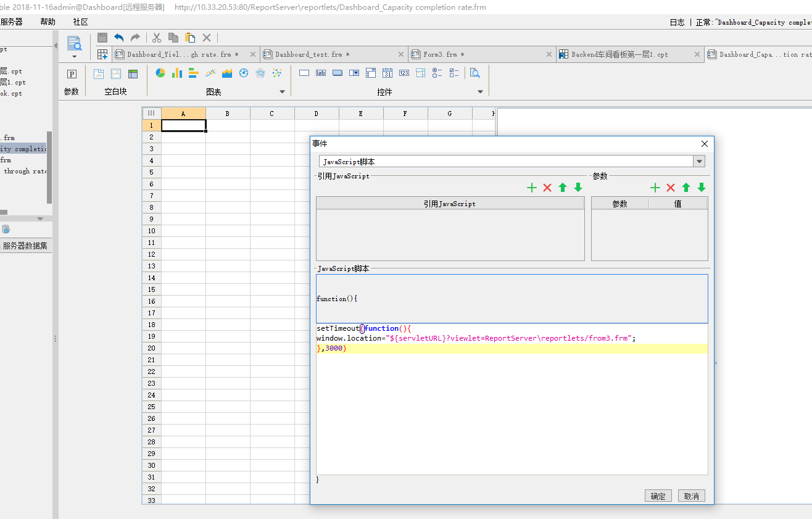Click inside the JavaScript script editor area
812x519 pixels.
click(x=512, y=399)
